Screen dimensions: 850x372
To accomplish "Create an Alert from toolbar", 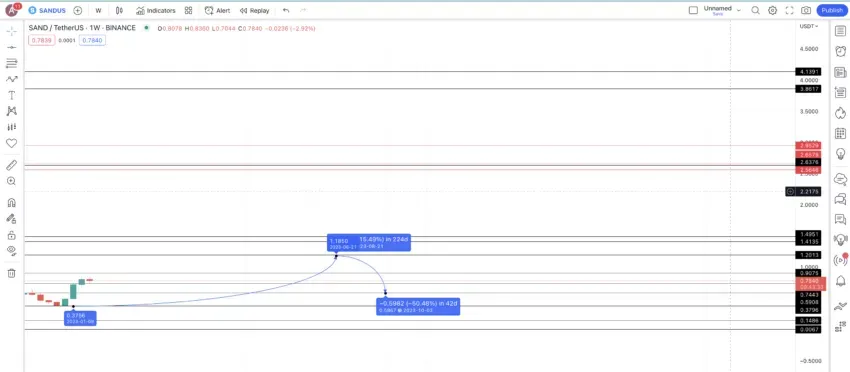I will click(217, 10).
